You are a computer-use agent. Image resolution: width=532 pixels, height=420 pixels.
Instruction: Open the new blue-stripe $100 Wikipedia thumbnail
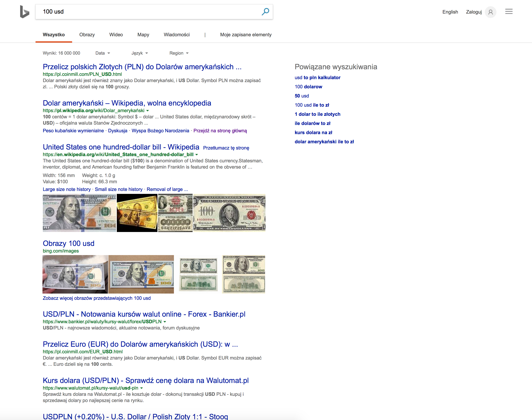coord(79,213)
